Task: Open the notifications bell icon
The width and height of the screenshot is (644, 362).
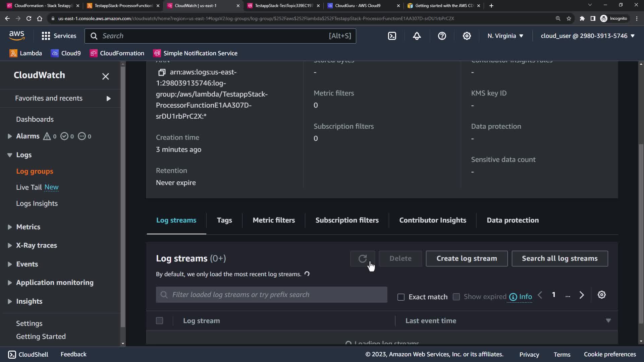Action: coord(417,36)
